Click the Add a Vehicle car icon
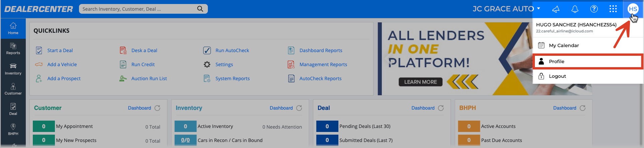This screenshot has width=644, height=148. pyautogui.click(x=39, y=64)
